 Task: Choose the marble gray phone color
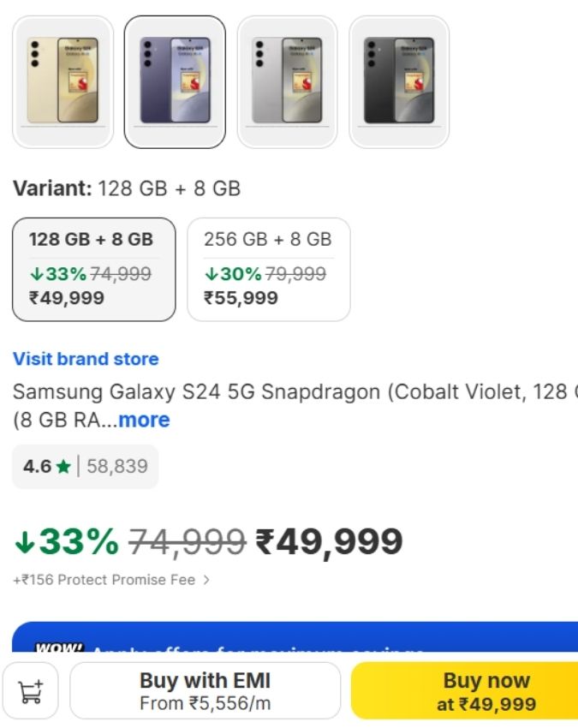pyautogui.click(x=287, y=81)
